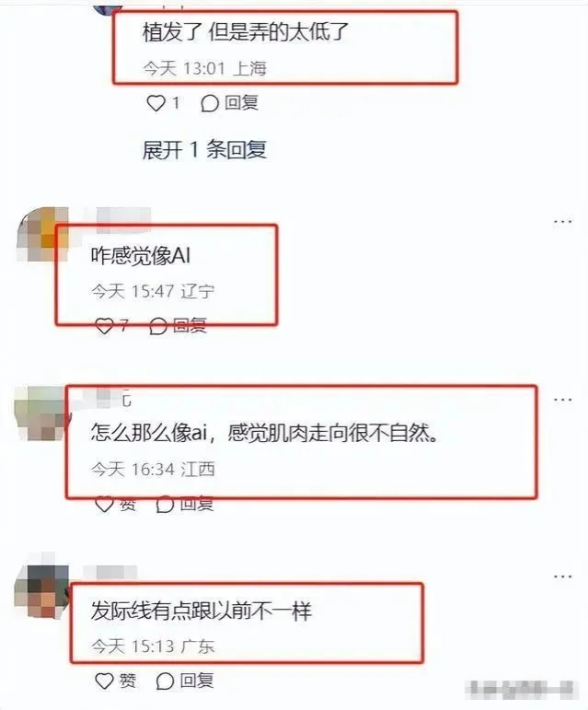Reply to the 植发了 comment from 上海

[x=229, y=103]
